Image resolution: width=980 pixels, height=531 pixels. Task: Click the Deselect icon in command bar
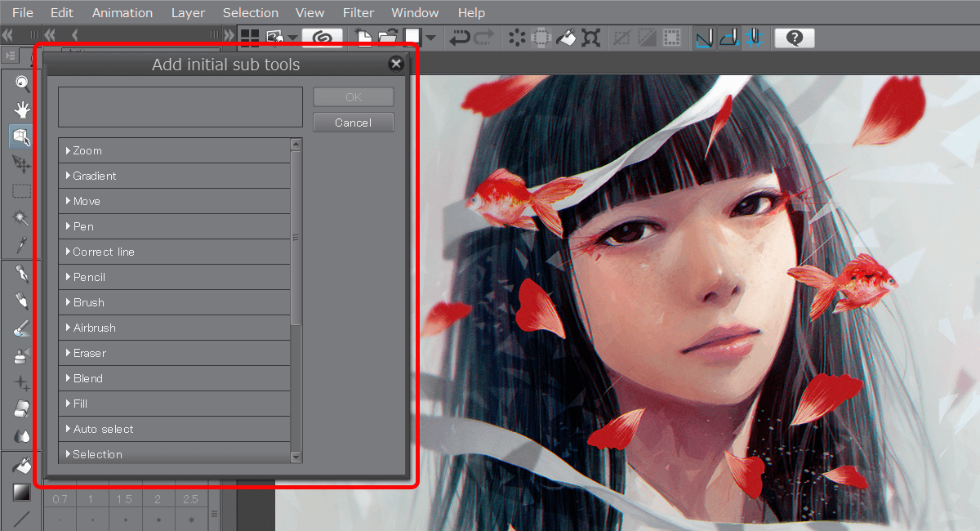622,38
